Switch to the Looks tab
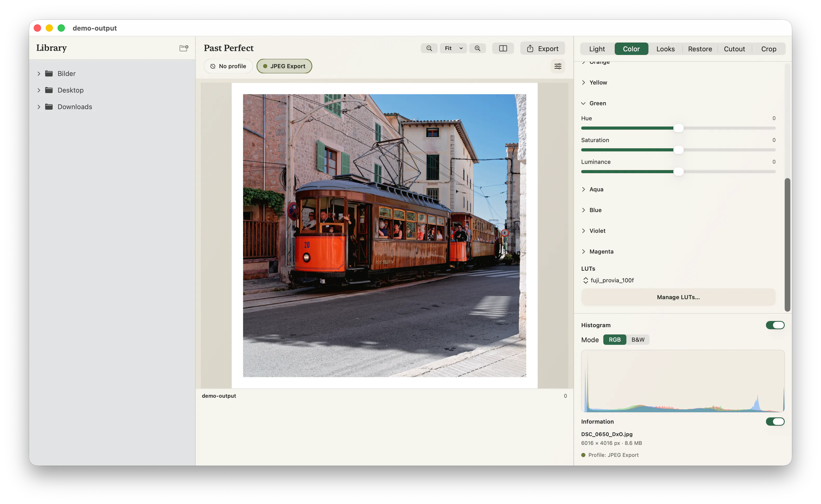 tap(665, 49)
